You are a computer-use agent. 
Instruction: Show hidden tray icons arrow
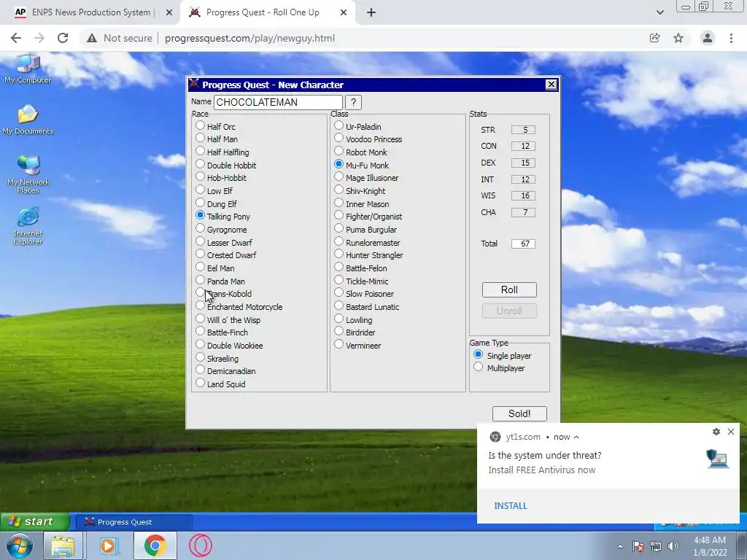point(620,546)
